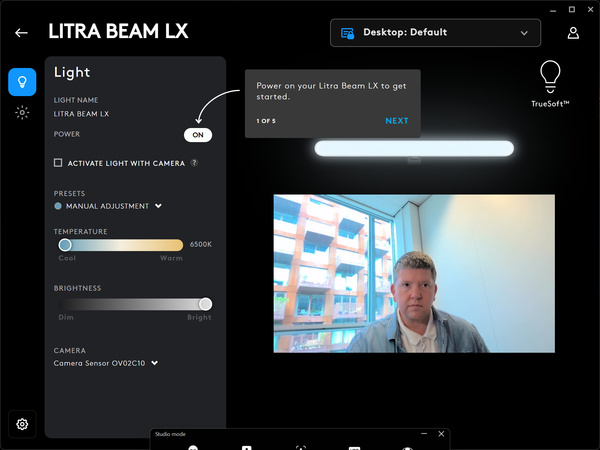Open the user account profile
Image resolution: width=600 pixels, height=450 pixels.
[573, 32]
